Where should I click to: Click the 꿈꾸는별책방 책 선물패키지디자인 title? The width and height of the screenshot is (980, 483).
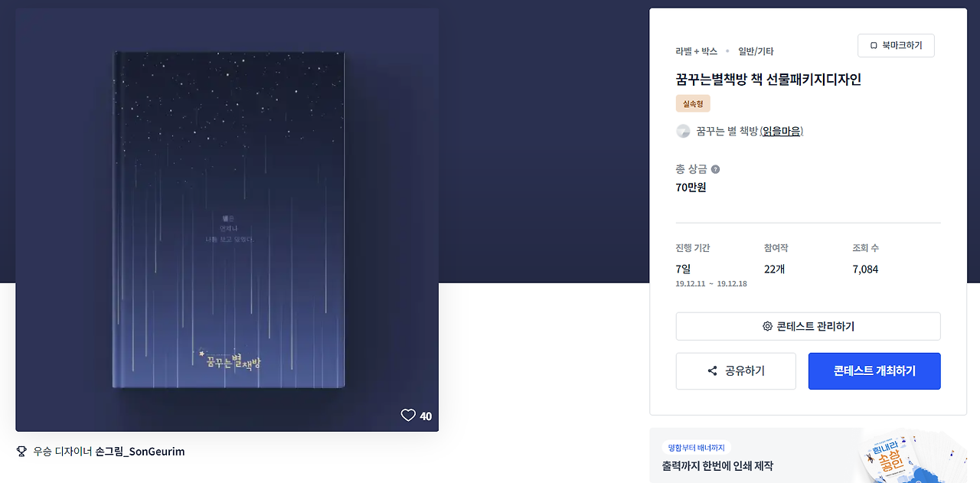(x=769, y=80)
